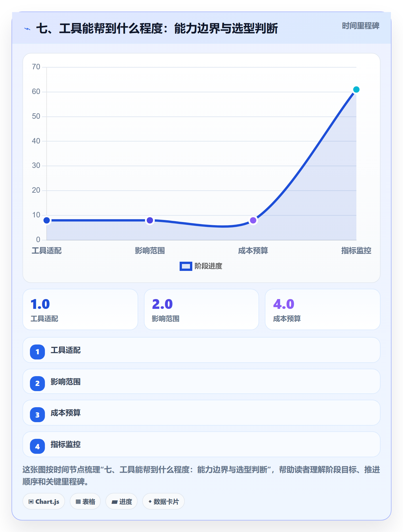Screen dimensions: 403x532
Task: Click the grid icon in the 表格 chip
Action: 78,502
